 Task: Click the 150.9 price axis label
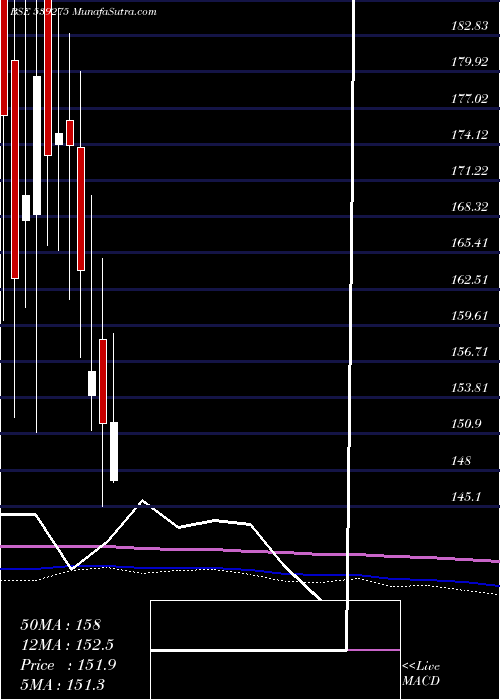tap(466, 423)
